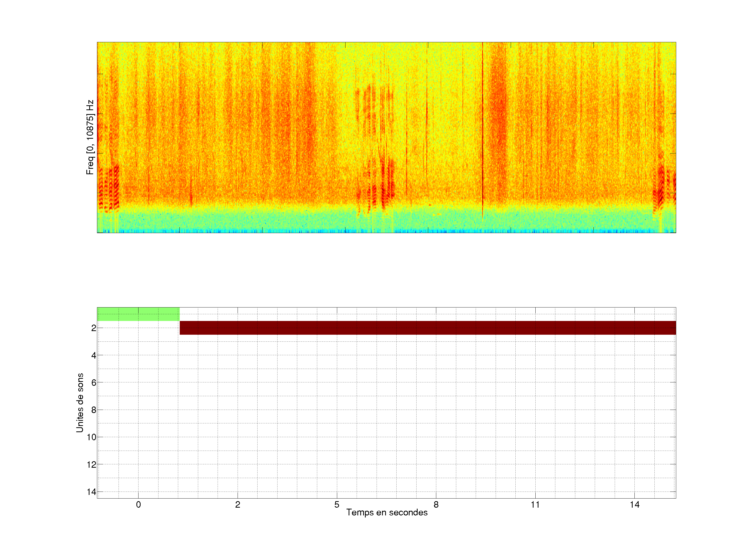Click y-axis tick label 4

coord(94,355)
